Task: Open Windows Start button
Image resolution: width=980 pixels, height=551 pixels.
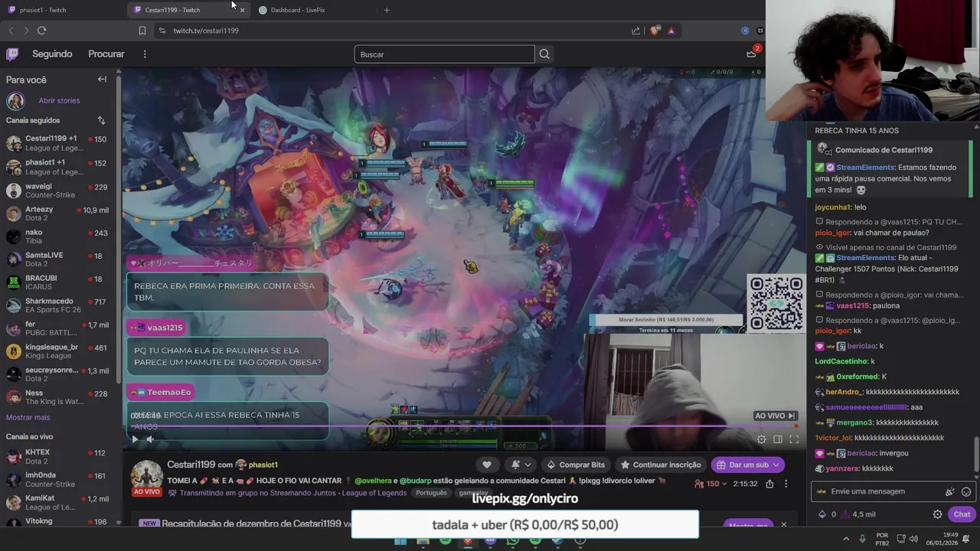Action: pyautogui.click(x=400, y=541)
